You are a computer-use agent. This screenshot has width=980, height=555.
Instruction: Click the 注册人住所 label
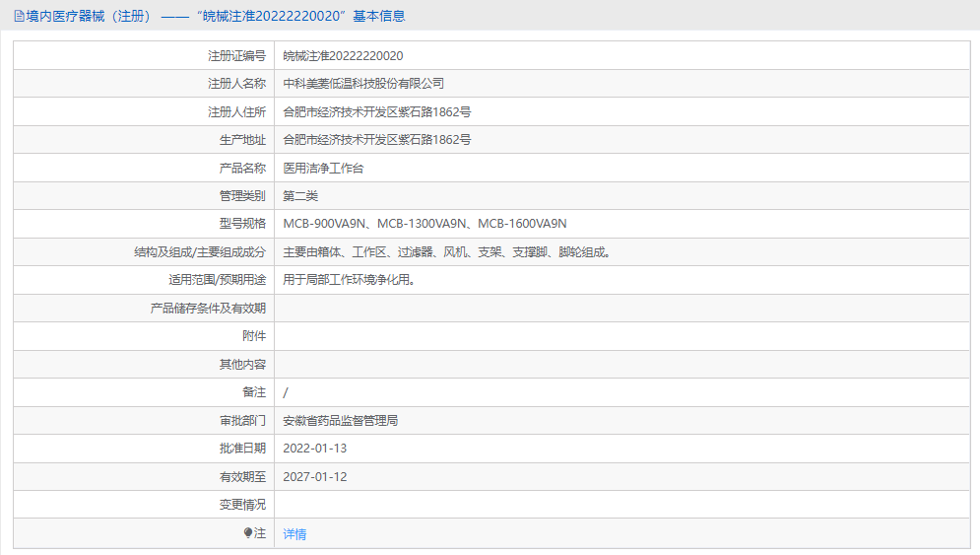coord(237,112)
